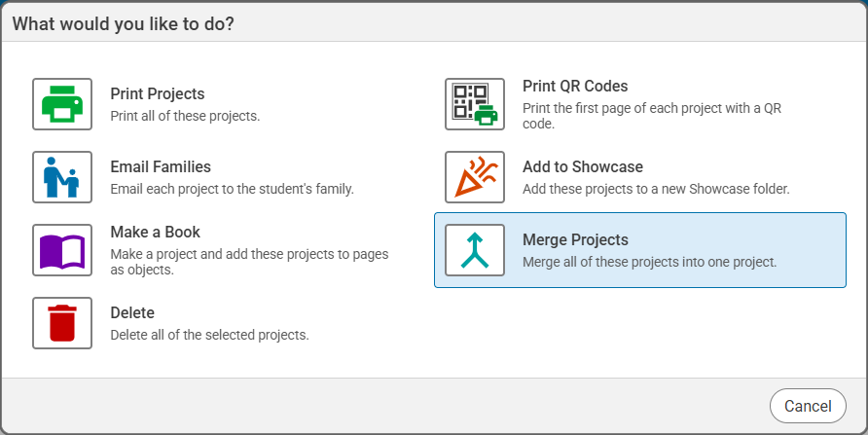Click "Merge all of these projects" description

click(649, 262)
